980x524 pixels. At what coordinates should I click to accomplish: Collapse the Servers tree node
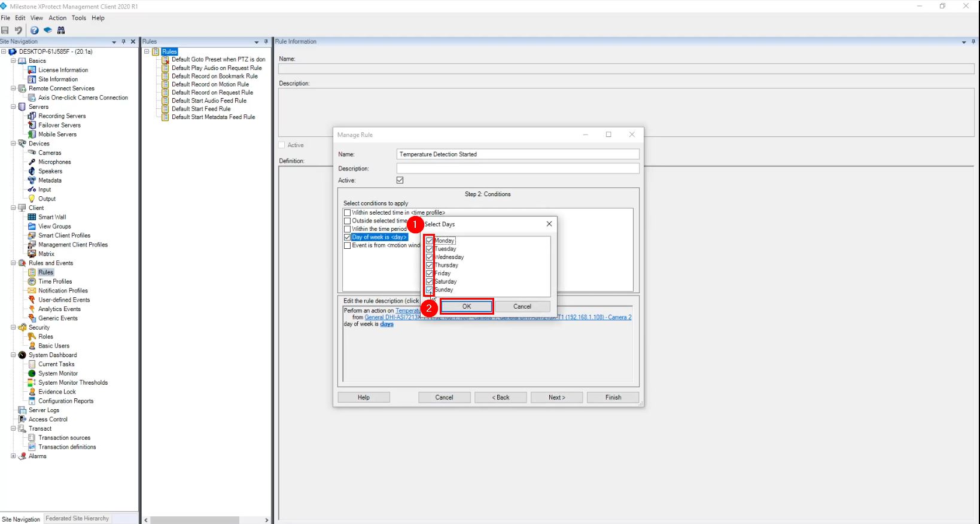[13, 107]
